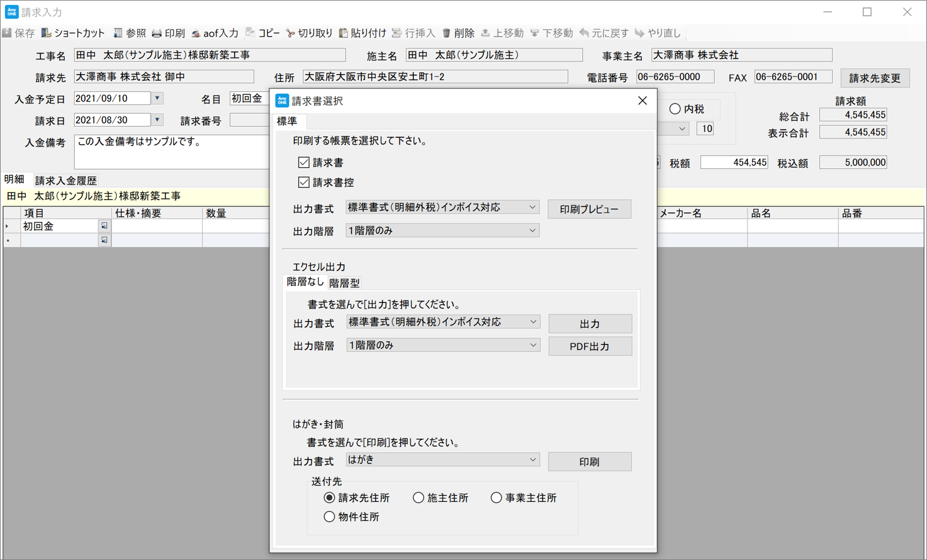Switch to 階層なし tab
This screenshot has height=560, width=927.
coord(305,282)
